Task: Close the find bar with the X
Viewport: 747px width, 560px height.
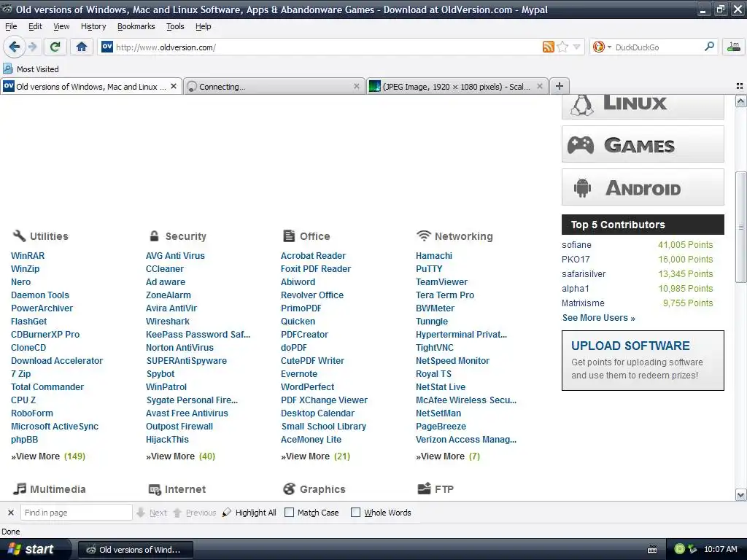Action: pyautogui.click(x=10, y=513)
